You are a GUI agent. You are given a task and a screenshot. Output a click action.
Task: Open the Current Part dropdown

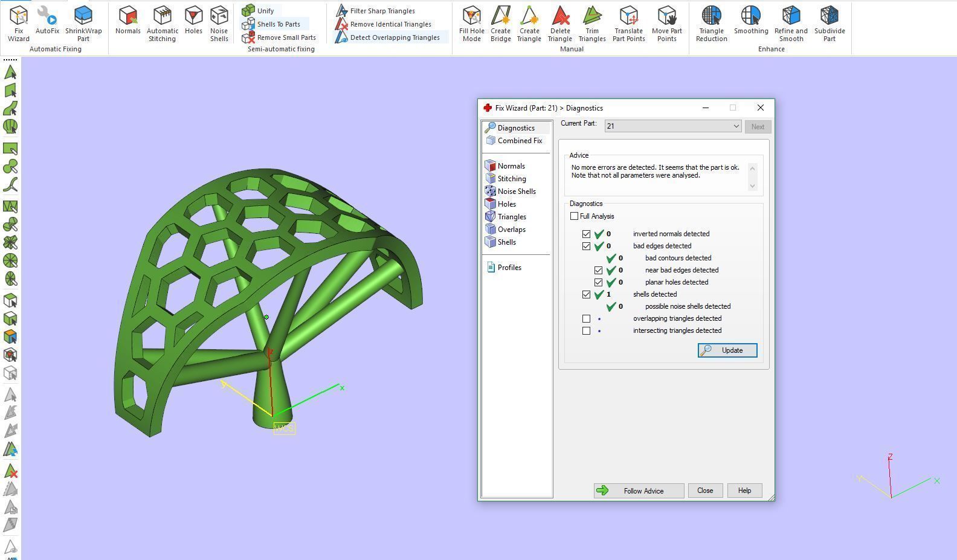tap(673, 126)
